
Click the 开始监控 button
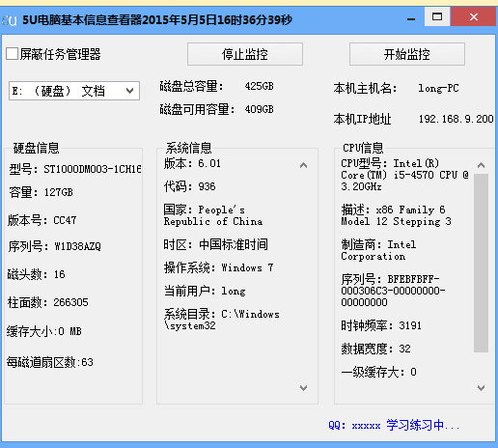click(407, 54)
